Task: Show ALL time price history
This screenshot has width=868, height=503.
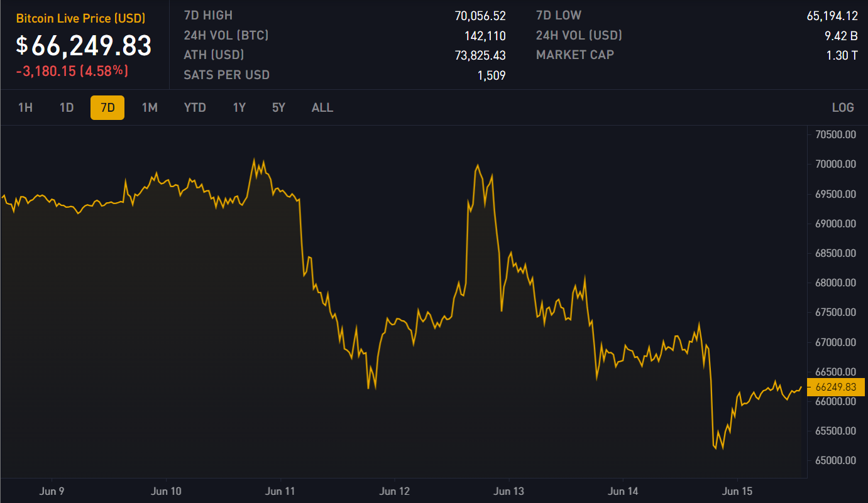Action: pyautogui.click(x=322, y=107)
